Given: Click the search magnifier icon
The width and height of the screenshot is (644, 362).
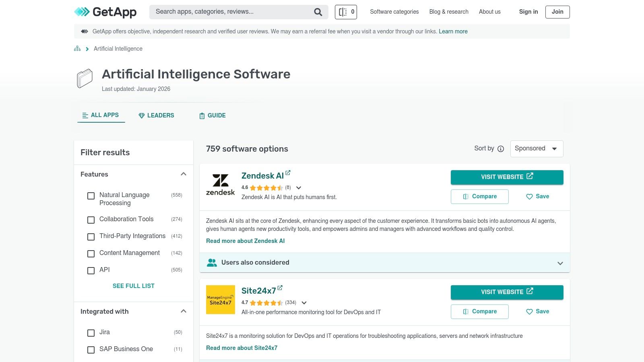Looking at the screenshot, I should click(318, 12).
